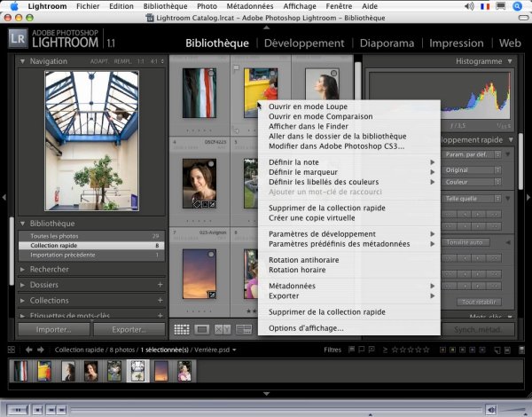
Task: Choose Créer une copie virtuelle
Action: pos(312,218)
